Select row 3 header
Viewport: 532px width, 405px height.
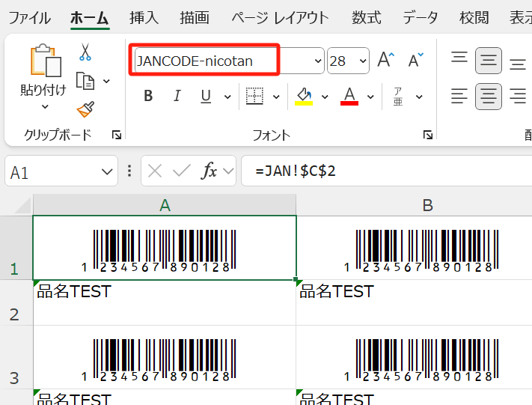(x=16, y=357)
